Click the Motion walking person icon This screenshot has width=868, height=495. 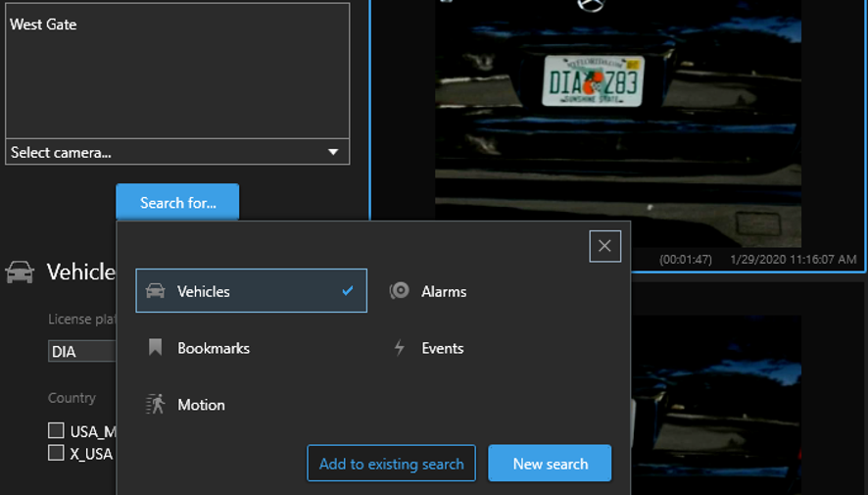click(155, 405)
